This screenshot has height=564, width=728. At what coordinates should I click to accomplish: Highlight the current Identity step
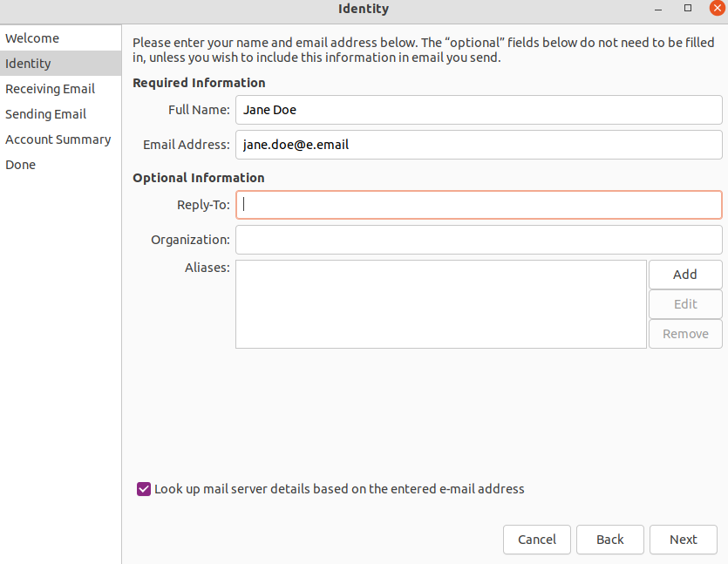point(28,63)
